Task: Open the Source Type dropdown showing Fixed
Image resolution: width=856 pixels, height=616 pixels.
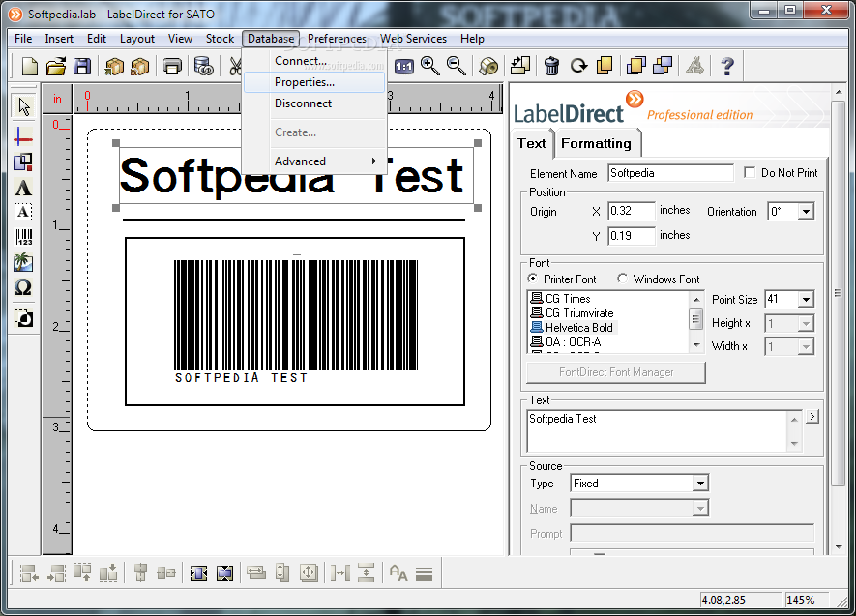Action: [x=700, y=483]
